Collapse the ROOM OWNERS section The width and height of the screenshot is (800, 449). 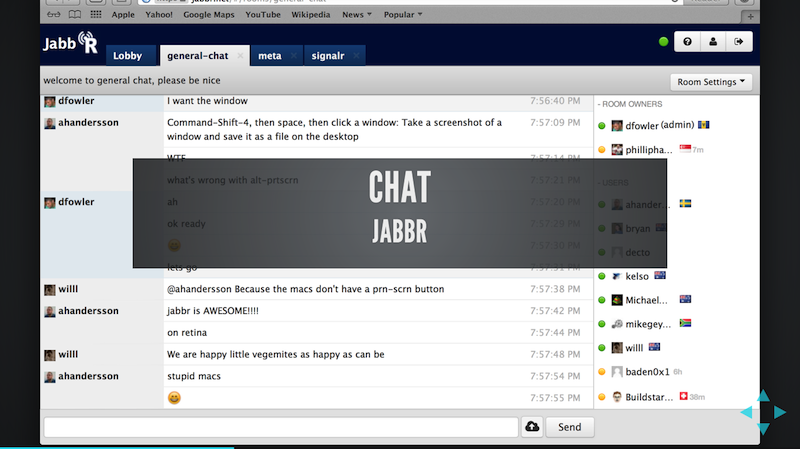tap(630, 104)
